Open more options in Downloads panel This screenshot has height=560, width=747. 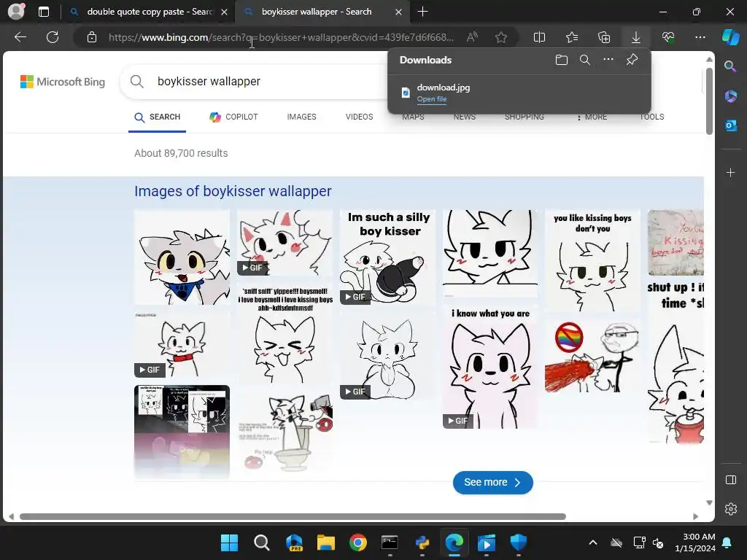pyautogui.click(x=608, y=60)
